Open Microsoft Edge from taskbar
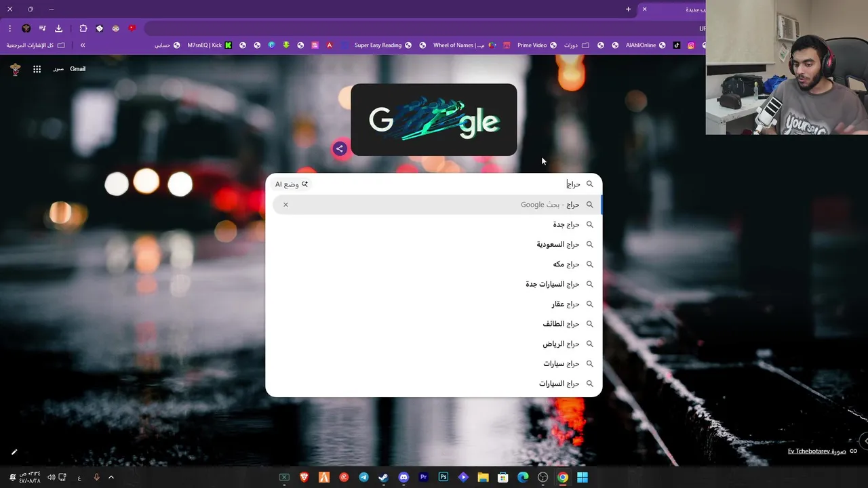 pyautogui.click(x=523, y=477)
